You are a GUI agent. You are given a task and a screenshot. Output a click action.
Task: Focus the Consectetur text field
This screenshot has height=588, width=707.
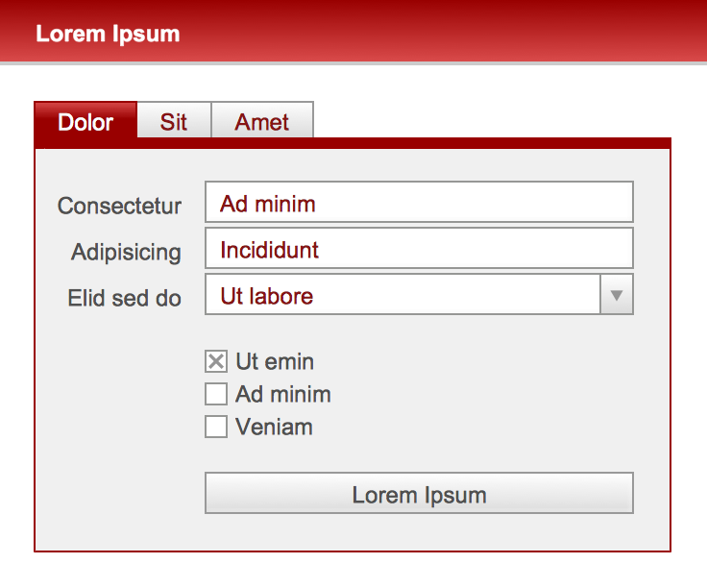click(x=419, y=203)
